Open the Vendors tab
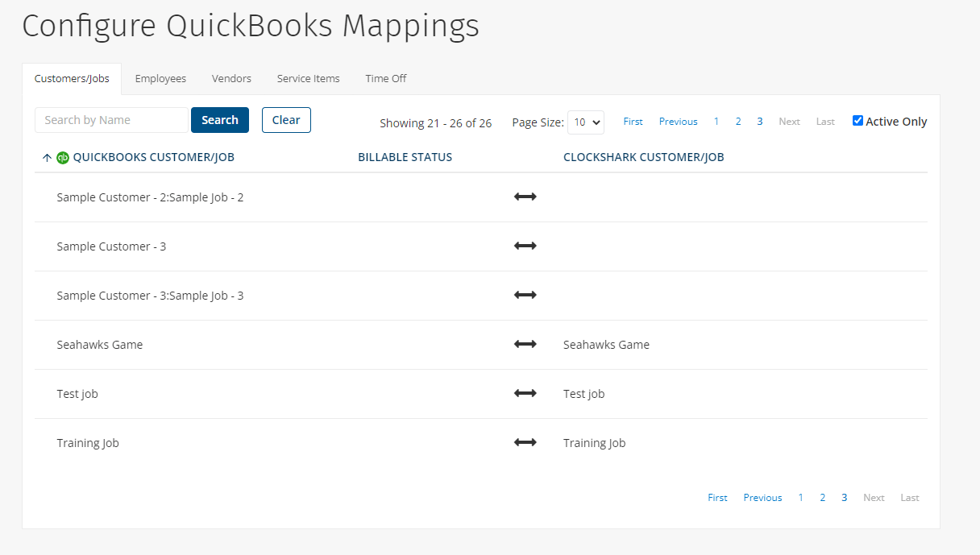The width and height of the screenshot is (980, 555). (231, 79)
